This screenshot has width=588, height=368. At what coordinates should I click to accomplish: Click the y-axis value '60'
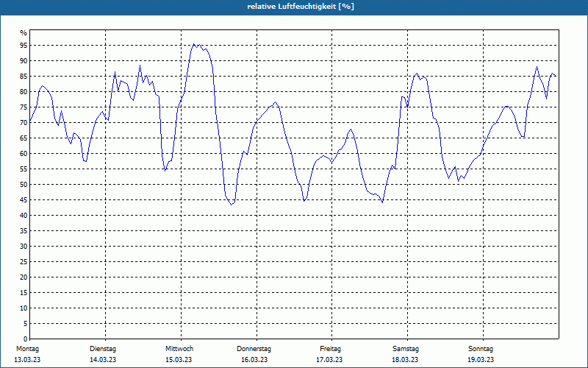24,154
